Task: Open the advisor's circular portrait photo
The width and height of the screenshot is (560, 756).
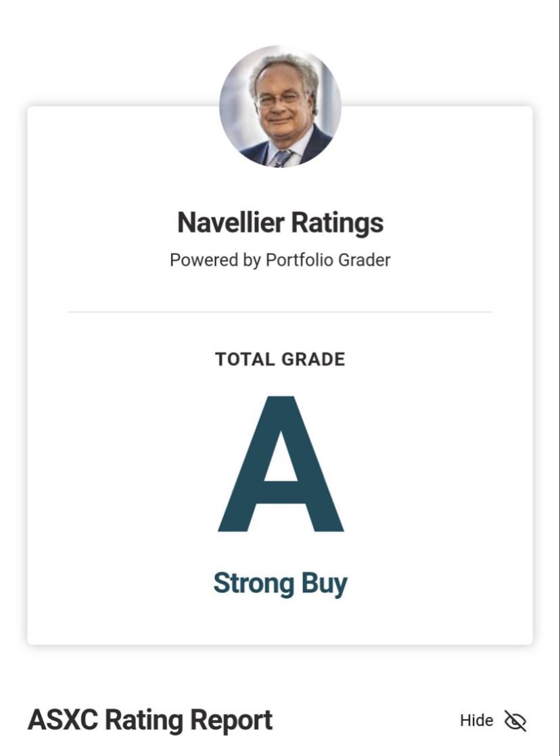Action: tap(280, 106)
